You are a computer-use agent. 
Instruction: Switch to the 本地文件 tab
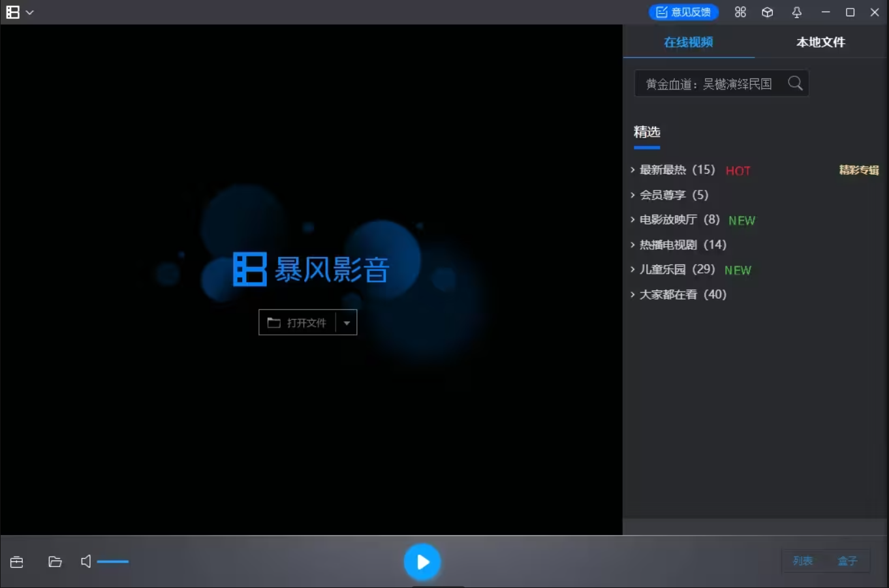(820, 42)
